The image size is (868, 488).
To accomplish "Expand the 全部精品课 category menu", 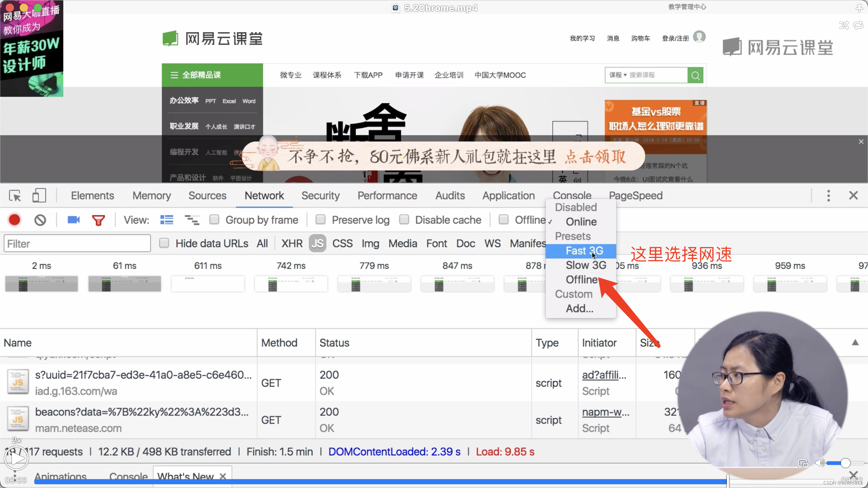I will tap(212, 75).
